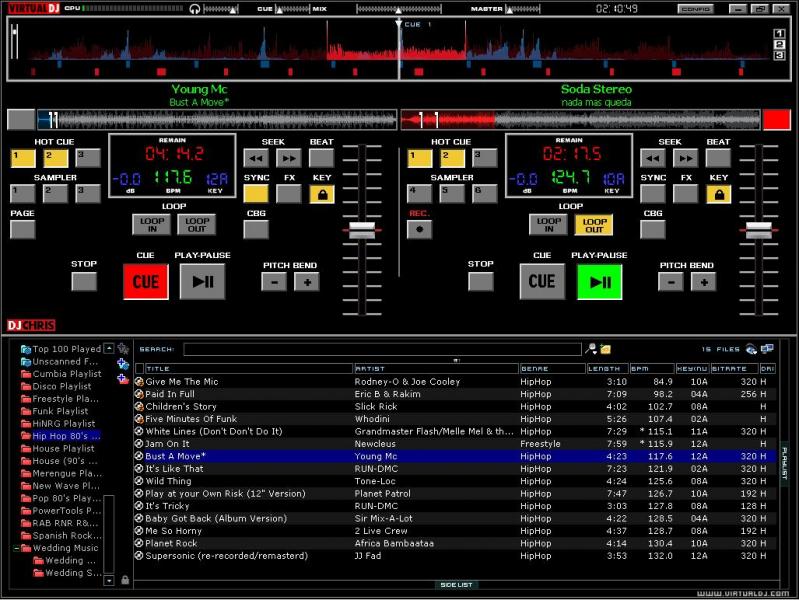
Task: Click left deck pitch slider handle
Action: tap(362, 230)
